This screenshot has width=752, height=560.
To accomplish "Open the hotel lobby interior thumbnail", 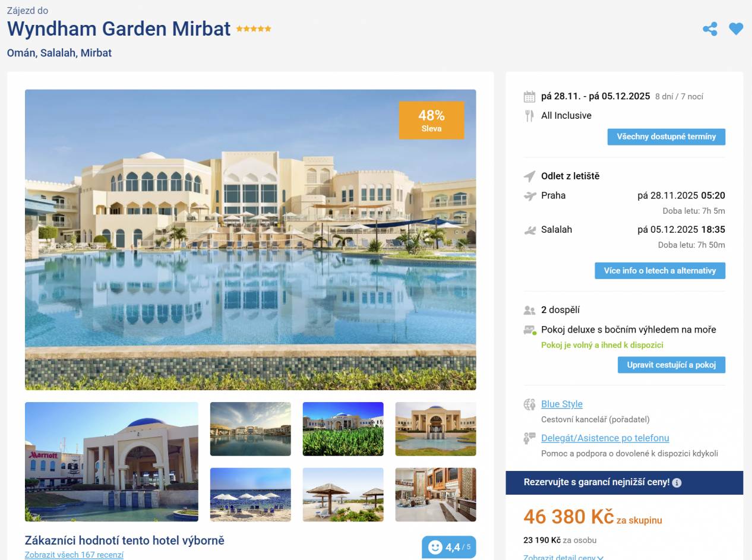I will [435, 495].
